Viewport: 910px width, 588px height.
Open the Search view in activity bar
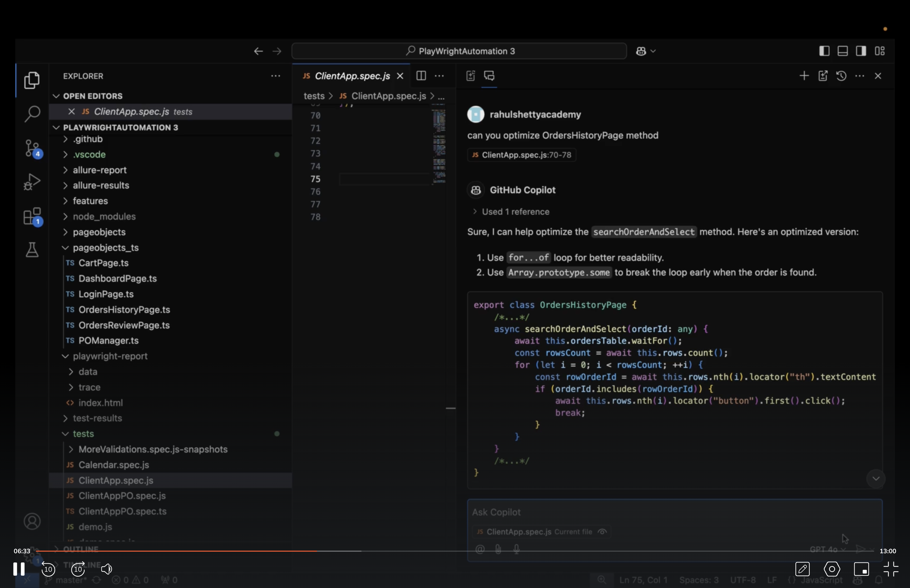coord(32,114)
